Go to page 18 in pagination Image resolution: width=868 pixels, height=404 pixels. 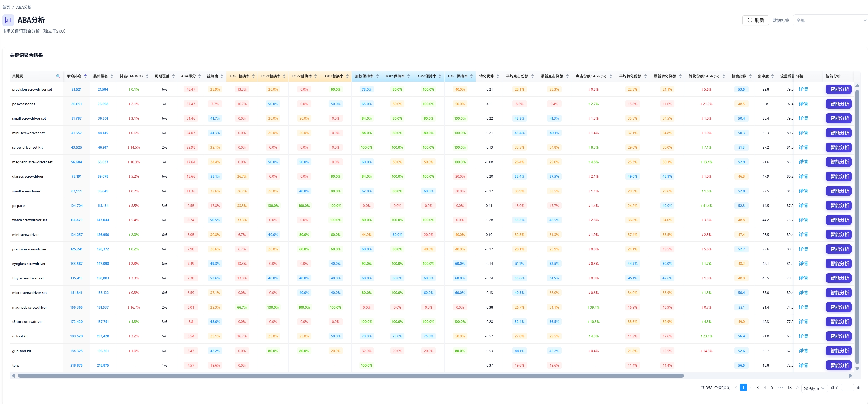pos(789,388)
